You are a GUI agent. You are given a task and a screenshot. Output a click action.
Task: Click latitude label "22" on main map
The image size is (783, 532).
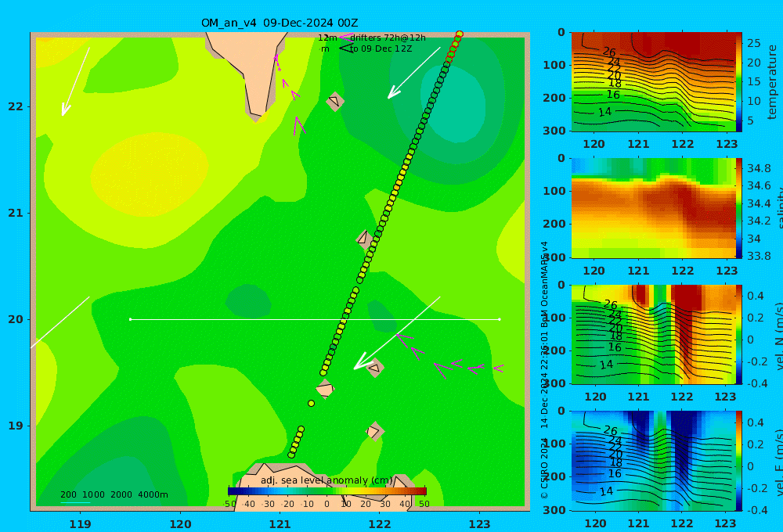16,106
